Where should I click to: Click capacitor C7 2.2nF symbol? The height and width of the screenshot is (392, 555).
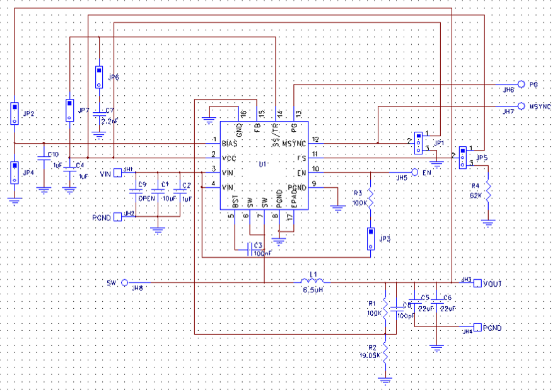tap(100, 115)
